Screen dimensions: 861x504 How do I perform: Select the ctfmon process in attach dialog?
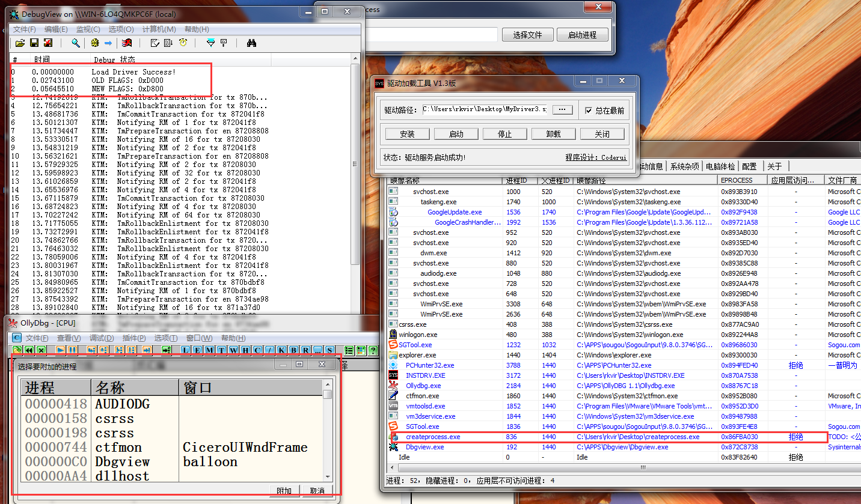pos(172,448)
